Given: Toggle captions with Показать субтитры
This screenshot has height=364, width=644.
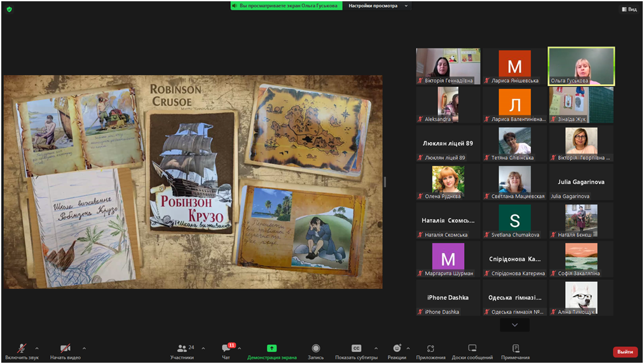Looking at the screenshot, I should pyautogui.click(x=356, y=349).
